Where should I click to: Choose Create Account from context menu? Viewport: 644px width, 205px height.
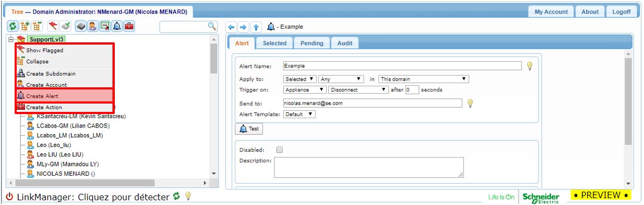point(64,84)
